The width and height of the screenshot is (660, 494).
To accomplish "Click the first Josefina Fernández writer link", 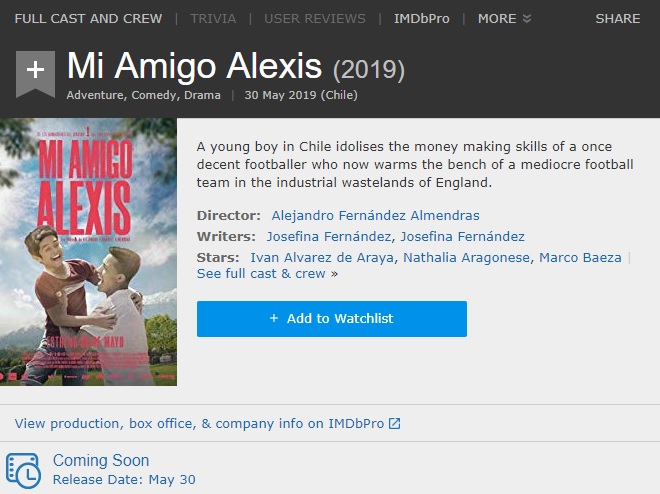I will [x=329, y=237].
